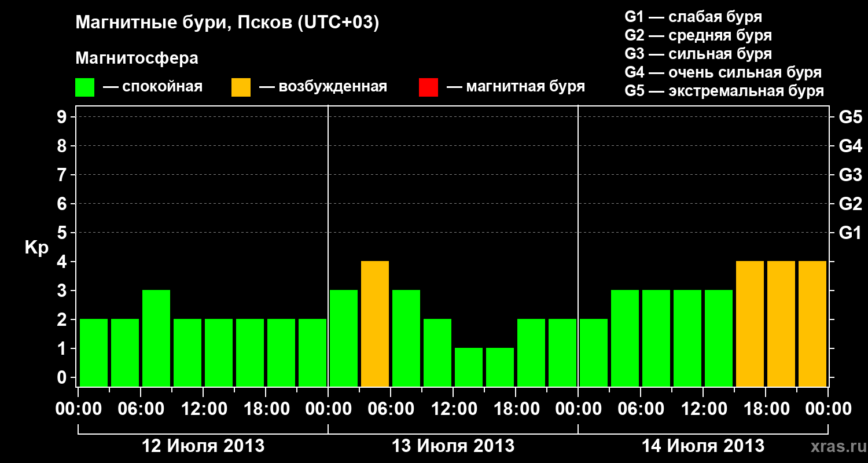Click the '06:00' tick label under 13 July
Screen dimensions: 868x463
(391, 409)
